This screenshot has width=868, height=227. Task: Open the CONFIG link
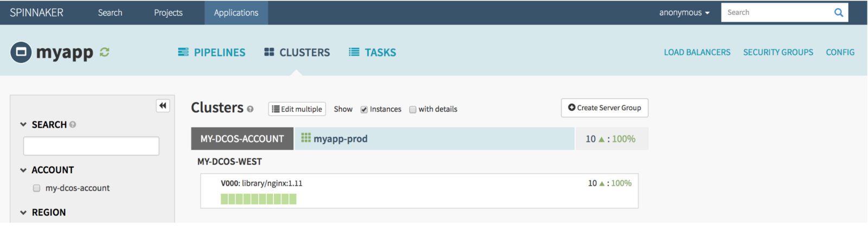840,52
